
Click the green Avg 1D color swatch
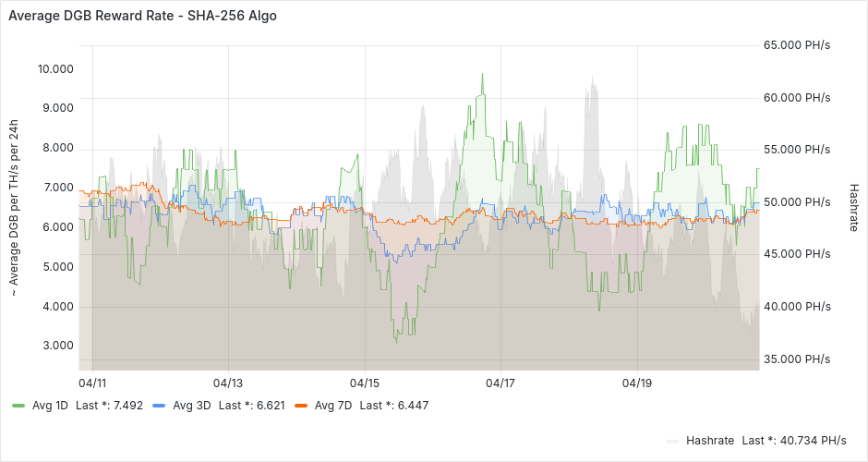point(18,406)
